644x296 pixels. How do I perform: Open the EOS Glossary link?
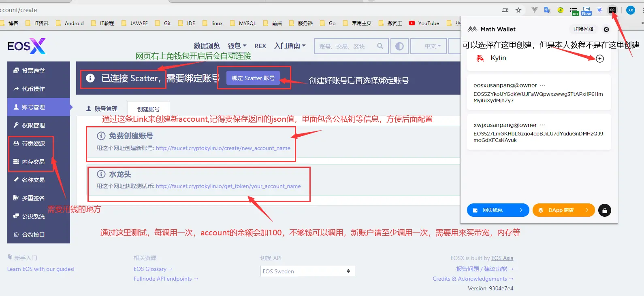point(153,269)
